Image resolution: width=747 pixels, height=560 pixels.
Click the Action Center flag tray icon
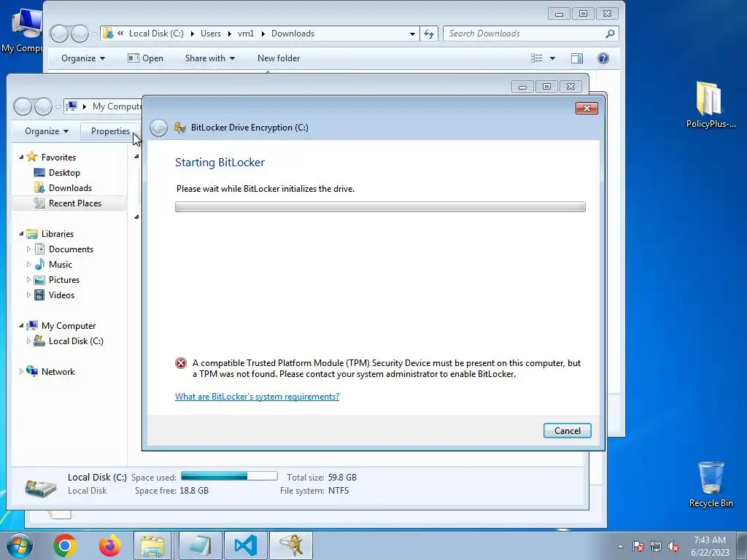(x=638, y=547)
